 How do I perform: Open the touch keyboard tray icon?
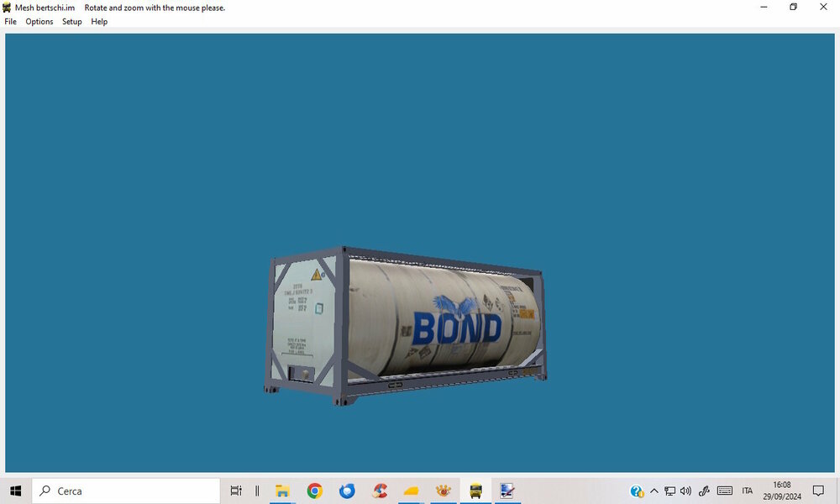(725, 491)
